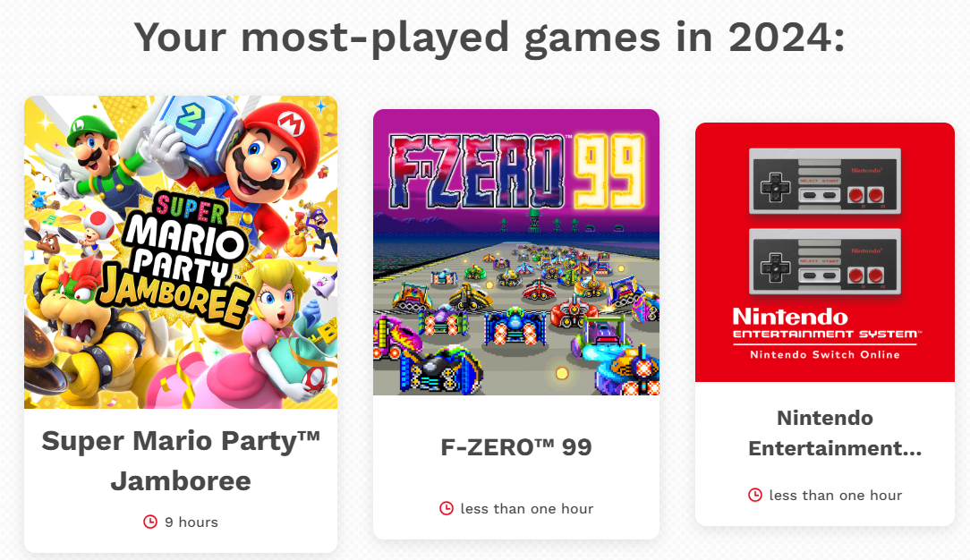Click the bottom NES controller image

[x=825, y=261]
